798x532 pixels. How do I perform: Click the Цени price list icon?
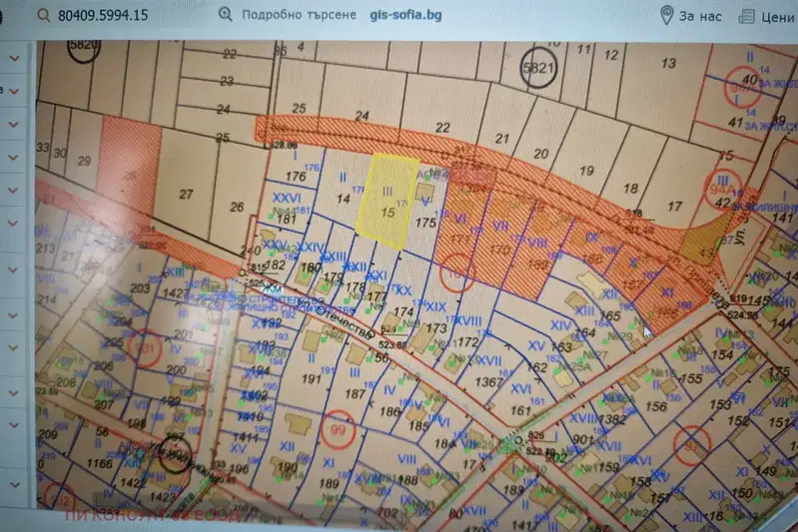tap(746, 16)
